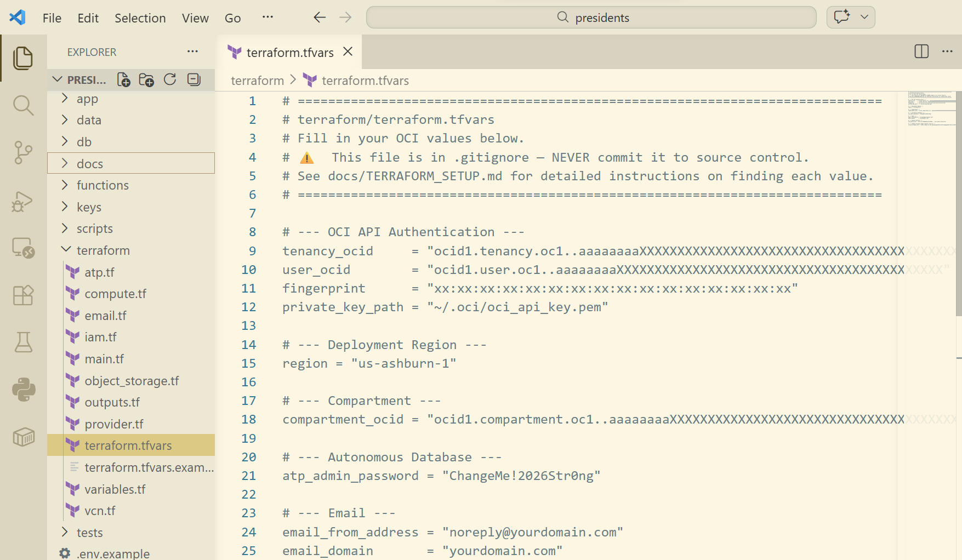Image resolution: width=962 pixels, height=560 pixels.
Task: Open the Run and Debug view
Action: (23, 201)
